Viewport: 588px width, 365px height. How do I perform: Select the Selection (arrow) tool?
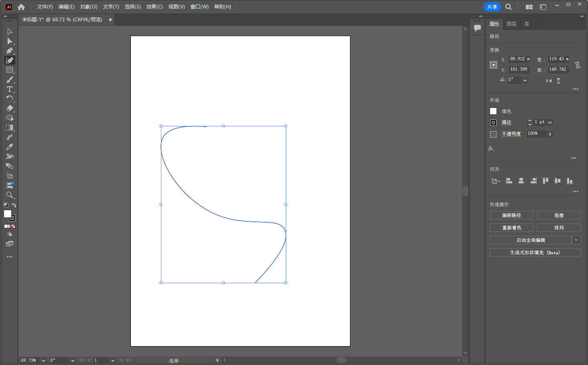tap(10, 31)
